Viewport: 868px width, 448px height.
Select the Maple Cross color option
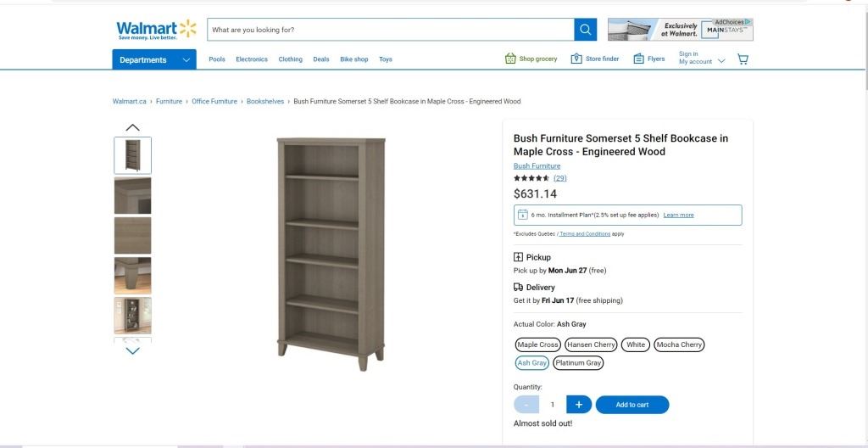point(537,344)
